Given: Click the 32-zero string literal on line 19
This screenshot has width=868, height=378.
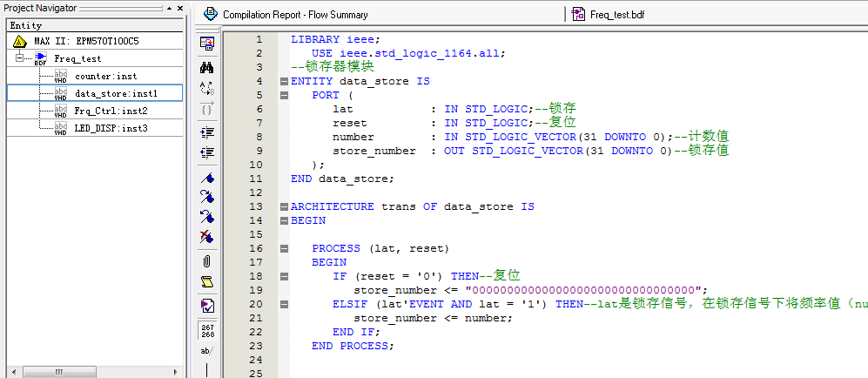Looking at the screenshot, I should pos(584,291).
